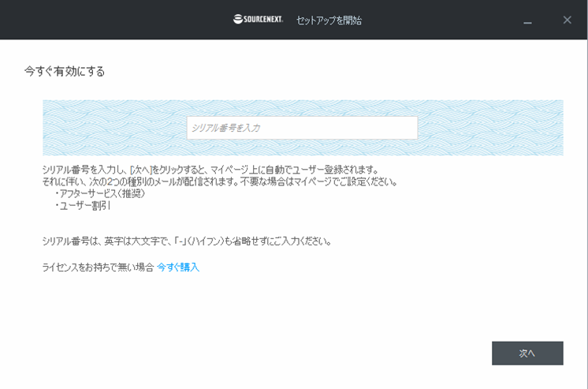
Task: Click the serial number input field
Action: 302,128
